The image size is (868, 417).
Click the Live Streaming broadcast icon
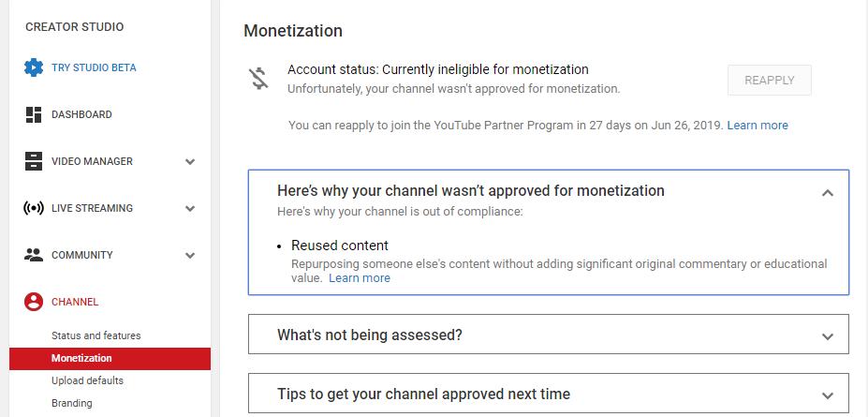(34, 208)
